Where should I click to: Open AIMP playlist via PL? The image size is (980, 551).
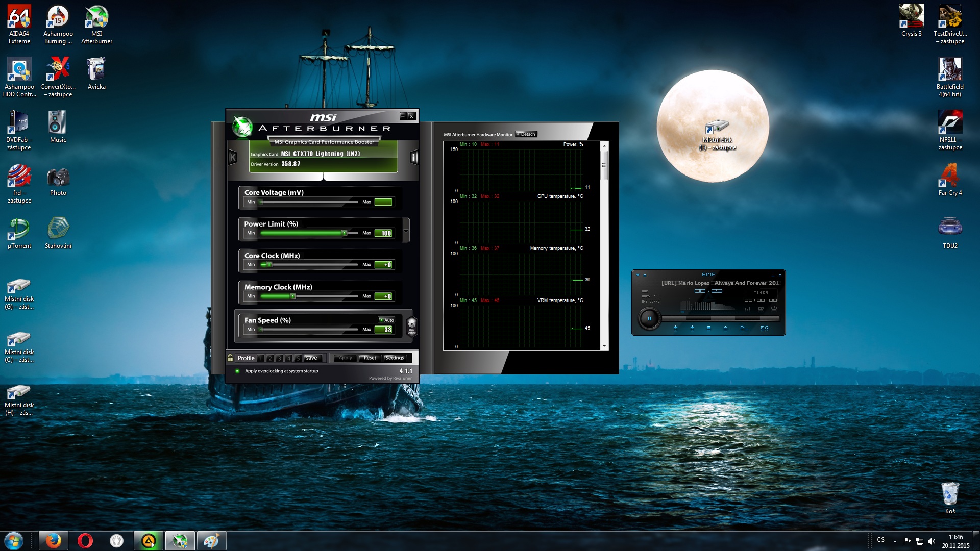(744, 328)
